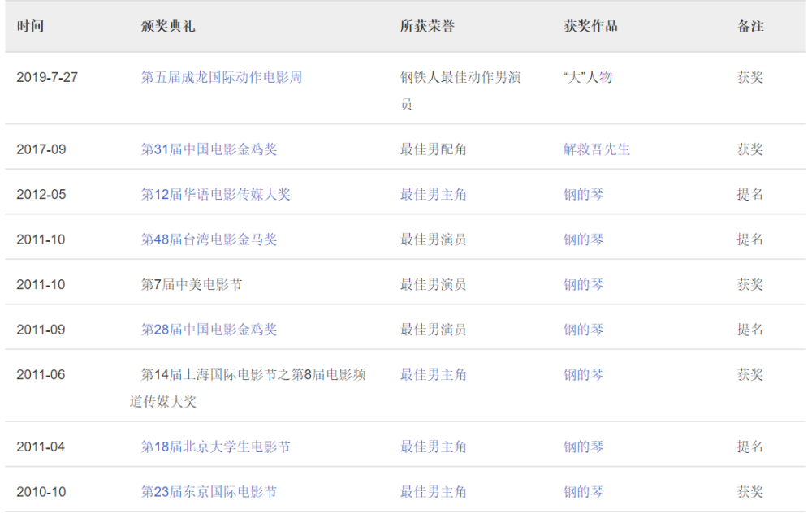
Task: Select the 所获荣誉 column header
Action: coord(427,26)
